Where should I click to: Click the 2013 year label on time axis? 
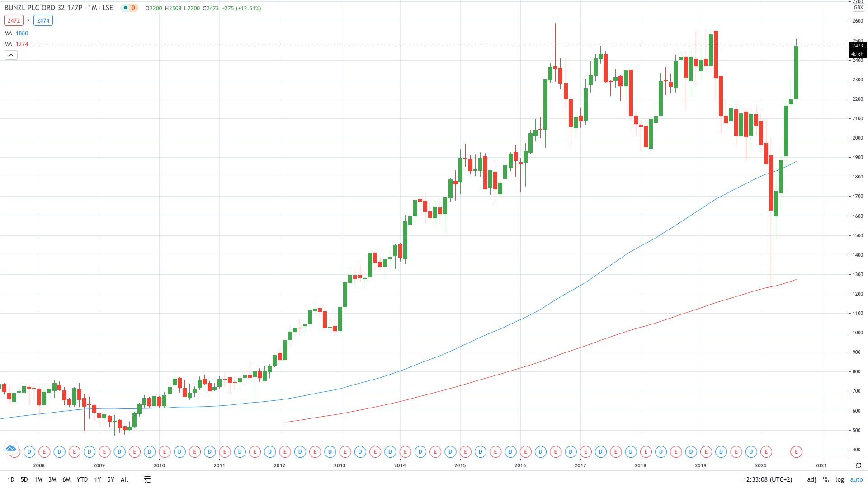click(x=340, y=465)
